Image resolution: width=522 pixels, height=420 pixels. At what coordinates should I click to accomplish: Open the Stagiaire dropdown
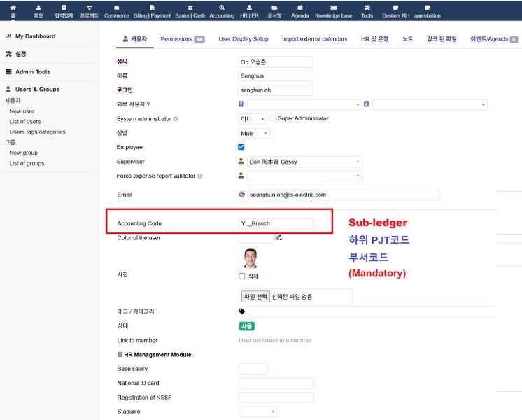click(258, 412)
